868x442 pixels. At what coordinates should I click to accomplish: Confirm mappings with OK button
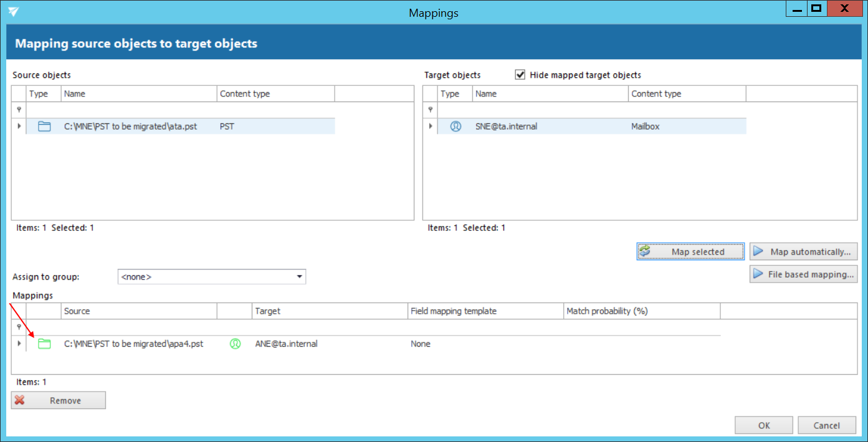pyautogui.click(x=764, y=425)
